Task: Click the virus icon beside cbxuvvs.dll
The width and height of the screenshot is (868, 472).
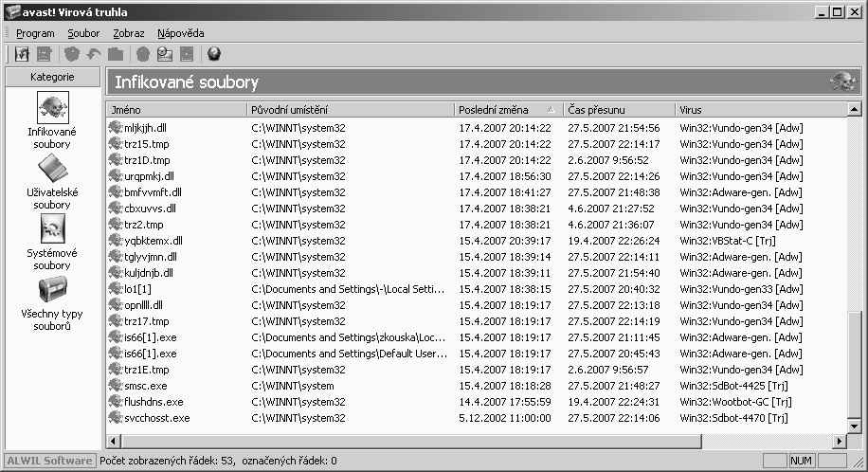Action: pos(116,209)
